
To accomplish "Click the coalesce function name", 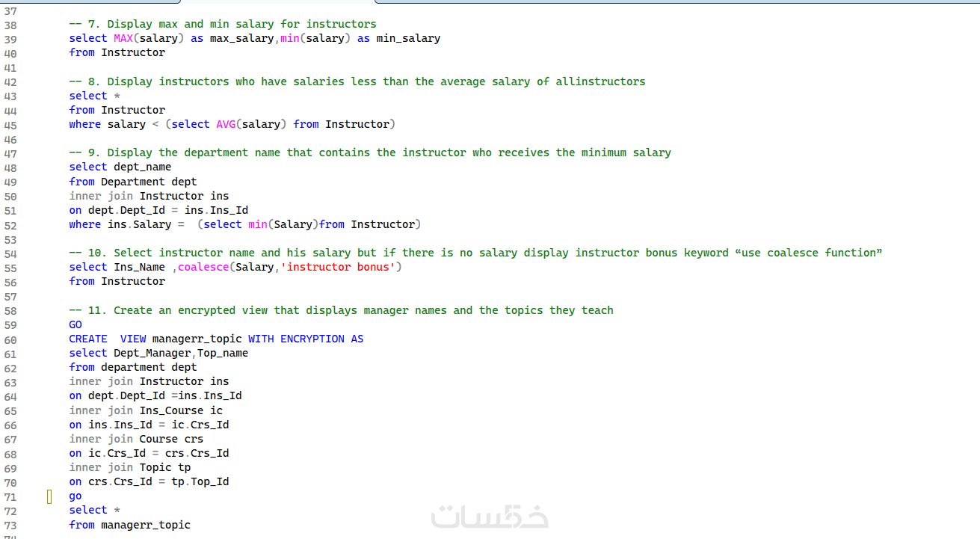I will 203,267.
